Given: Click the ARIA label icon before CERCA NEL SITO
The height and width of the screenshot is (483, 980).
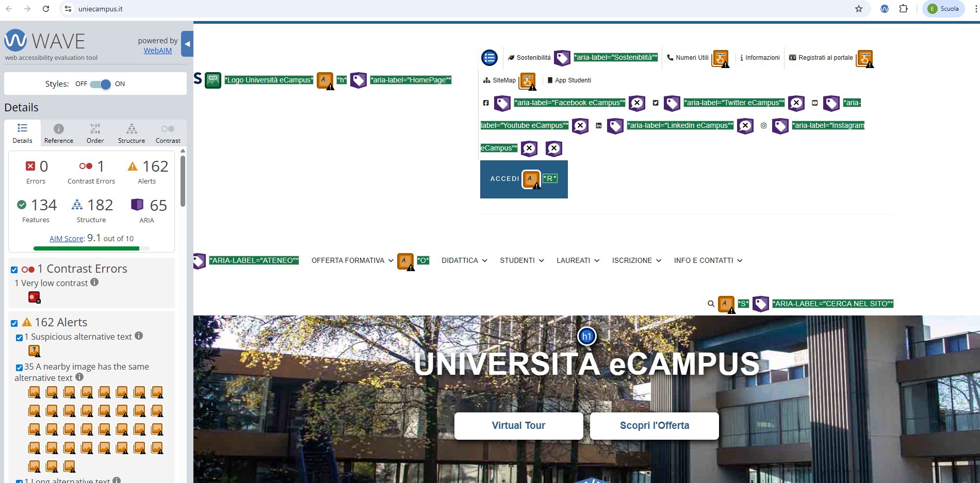Looking at the screenshot, I should [x=761, y=304].
